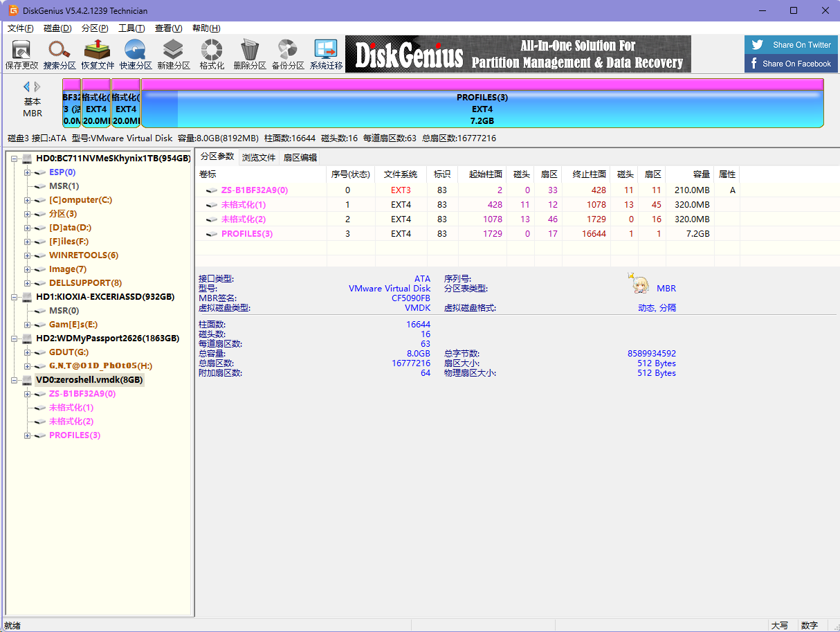Open the Recover Files (恢复文件) tool
Image resolution: width=840 pixels, height=632 pixels.
98,54
